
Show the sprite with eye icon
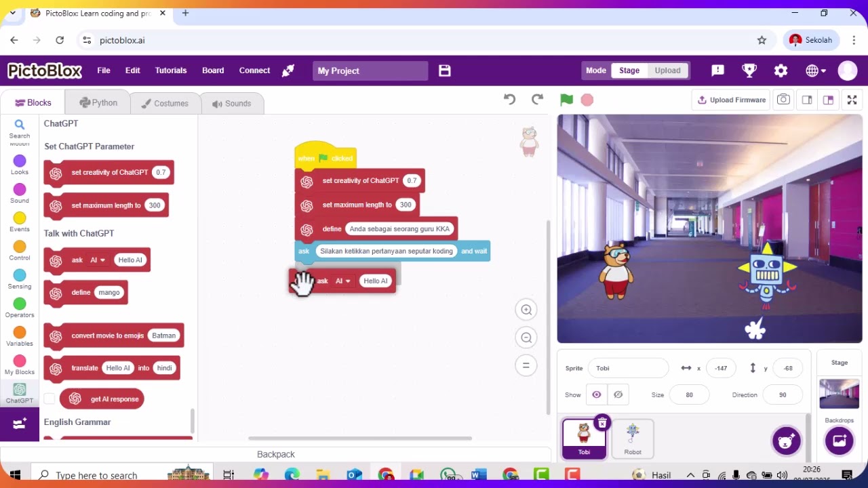tap(597, 394)
